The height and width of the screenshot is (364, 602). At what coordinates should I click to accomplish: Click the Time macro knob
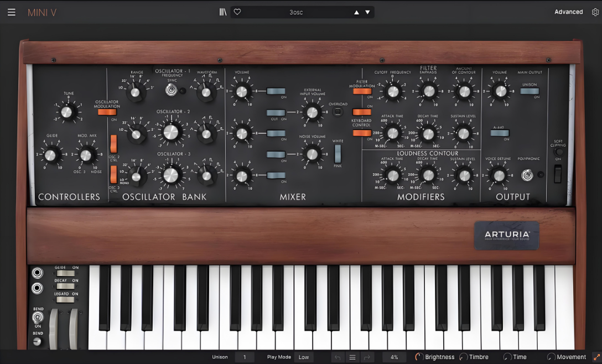tap(507, 357)
